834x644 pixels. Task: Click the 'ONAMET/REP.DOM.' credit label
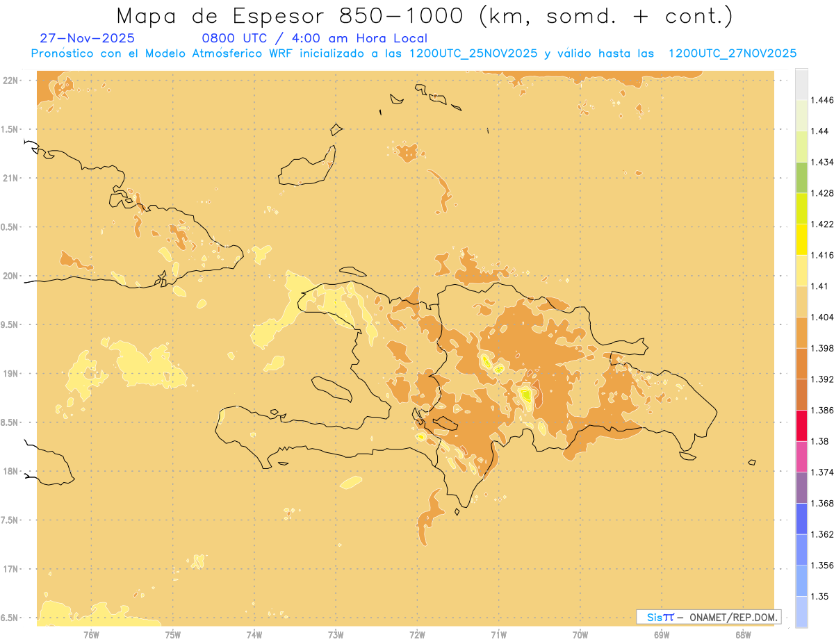tap(734, 617)
